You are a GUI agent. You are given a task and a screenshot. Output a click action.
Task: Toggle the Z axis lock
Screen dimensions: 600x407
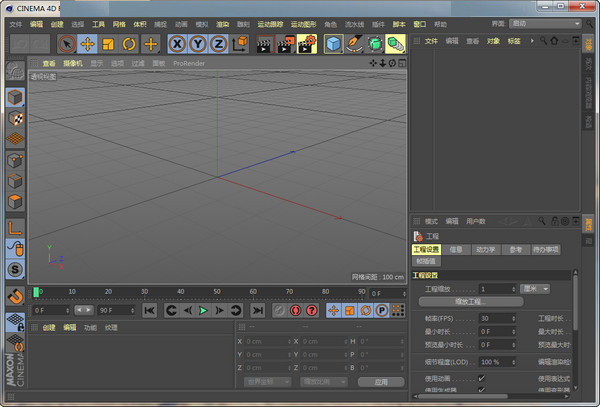(217, 44)
